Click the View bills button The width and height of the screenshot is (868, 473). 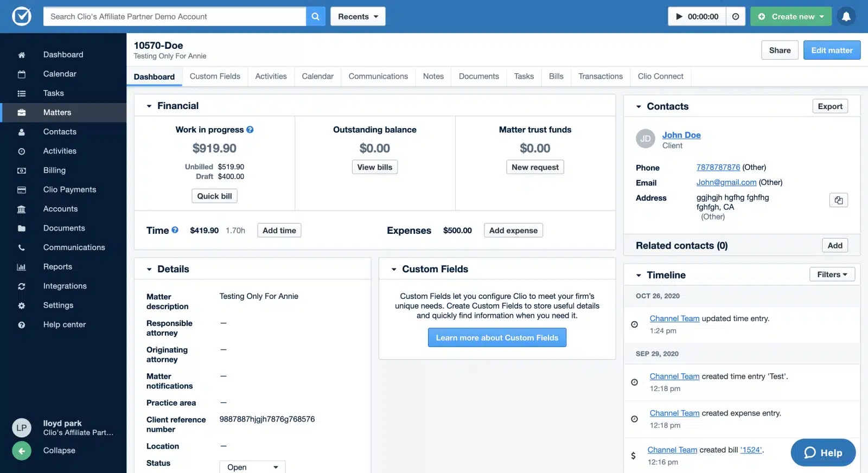(x=374, y=167)
